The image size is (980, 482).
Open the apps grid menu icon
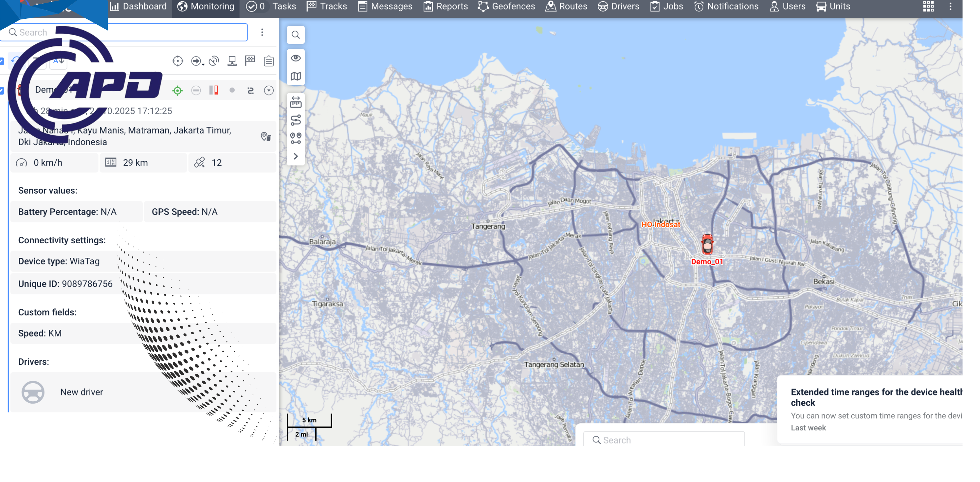pyautogui.click(x=928, y=7)
